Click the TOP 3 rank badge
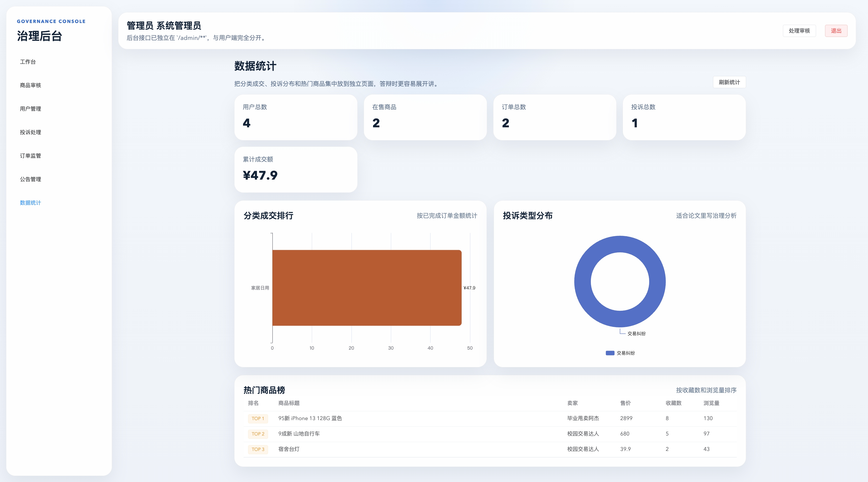 (x=258, y=449)
